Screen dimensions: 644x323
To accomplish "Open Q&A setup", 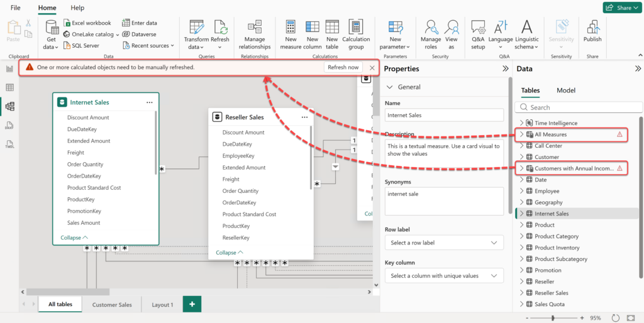I will [478, 35].
